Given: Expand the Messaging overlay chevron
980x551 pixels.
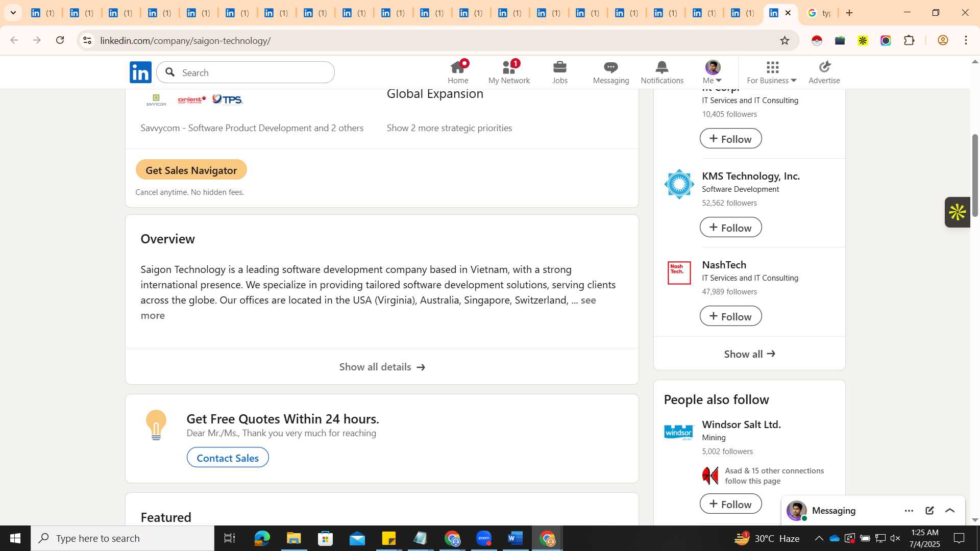Looking at the screenshot, I should 950,511.
